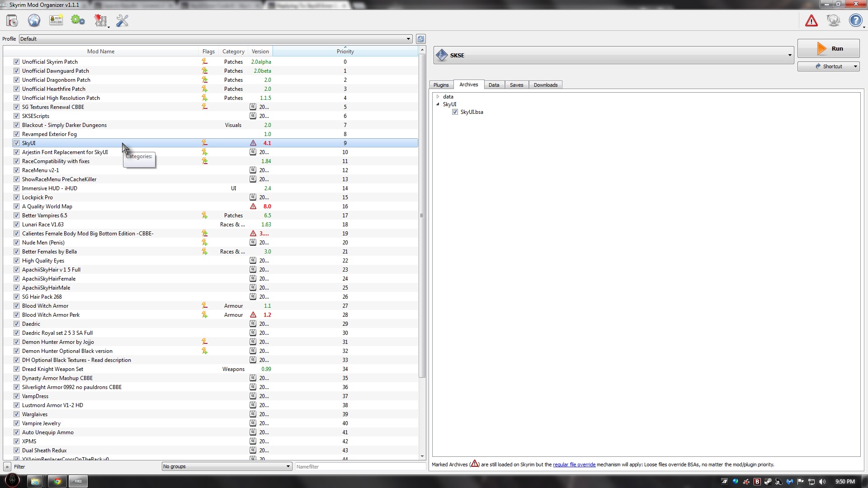Image resolution: width=868 pixels, height=488 pixels.
Task: Disable the SkyUI mod checkbox
Action: pos(16,143)
